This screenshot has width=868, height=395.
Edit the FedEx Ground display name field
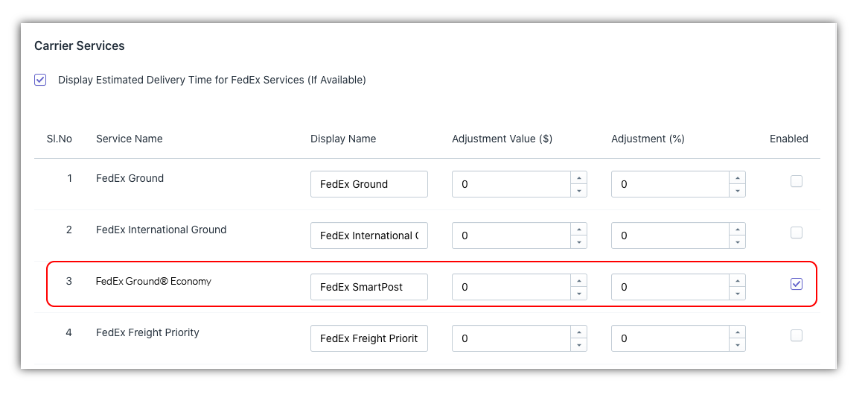[369, 184]
